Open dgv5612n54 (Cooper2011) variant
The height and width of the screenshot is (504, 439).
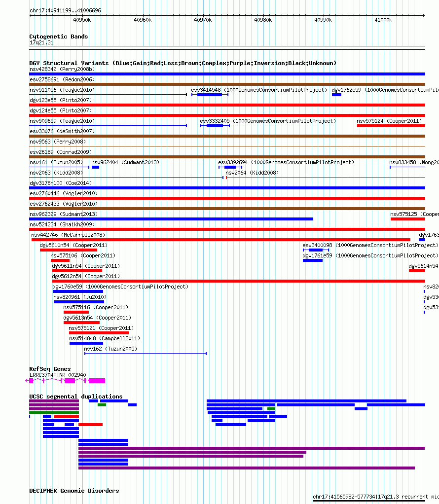click(86, 276)
